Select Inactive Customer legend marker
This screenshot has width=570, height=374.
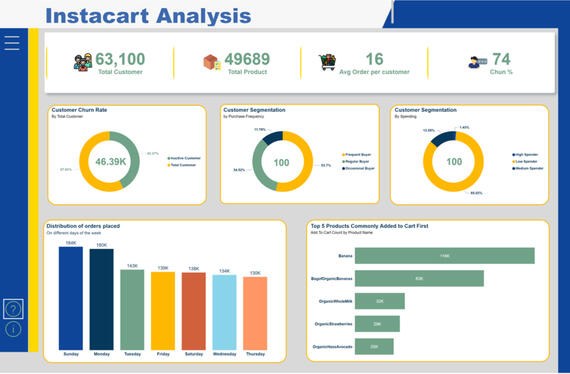(169, 158)
